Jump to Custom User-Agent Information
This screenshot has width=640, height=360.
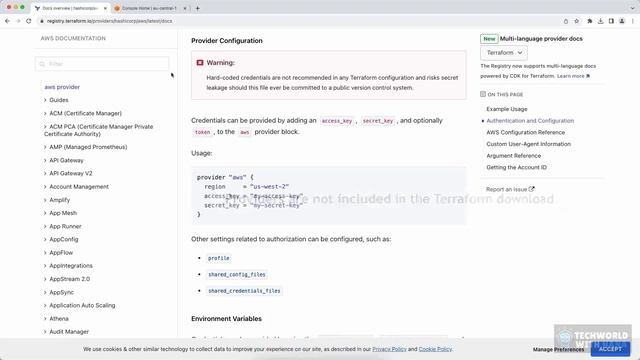point(528,144)
